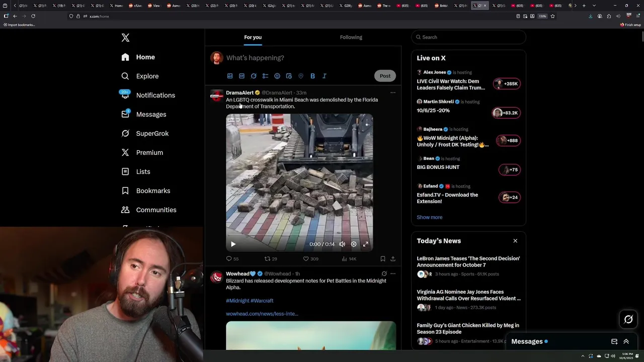This screenshot has width=644, height=362.
Task: Schedule the post with calendar icon
Action: (x=289, y=76)
